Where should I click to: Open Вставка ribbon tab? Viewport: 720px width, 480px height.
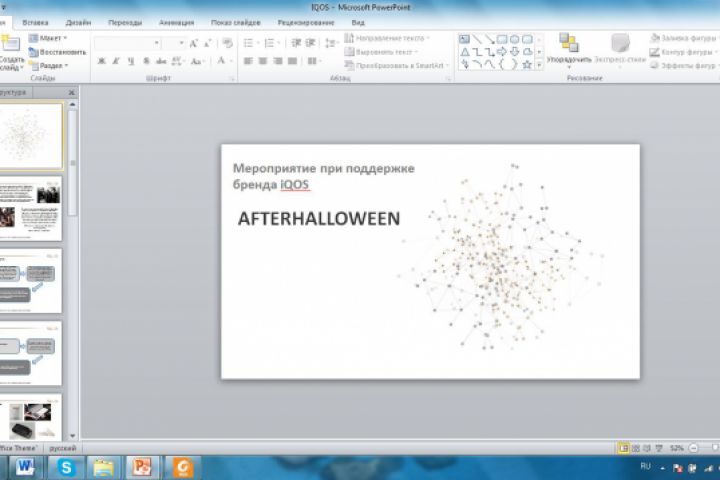[35, 23]
